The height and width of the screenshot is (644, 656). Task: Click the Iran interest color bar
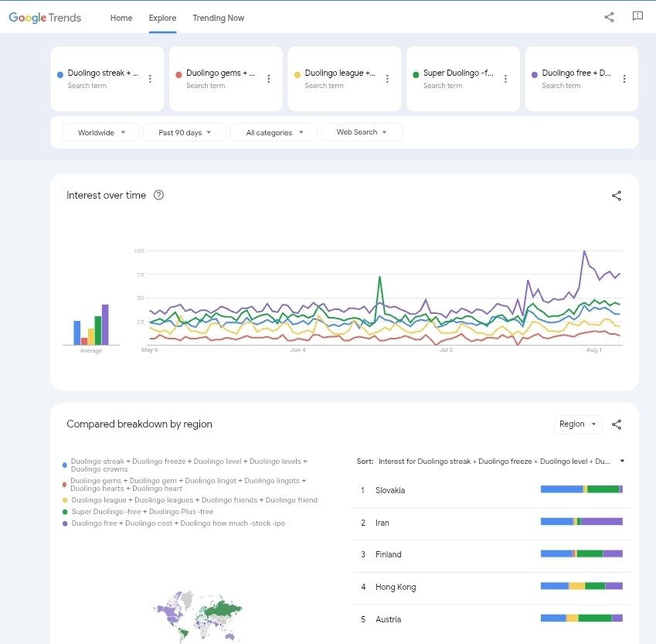[582, 521]
